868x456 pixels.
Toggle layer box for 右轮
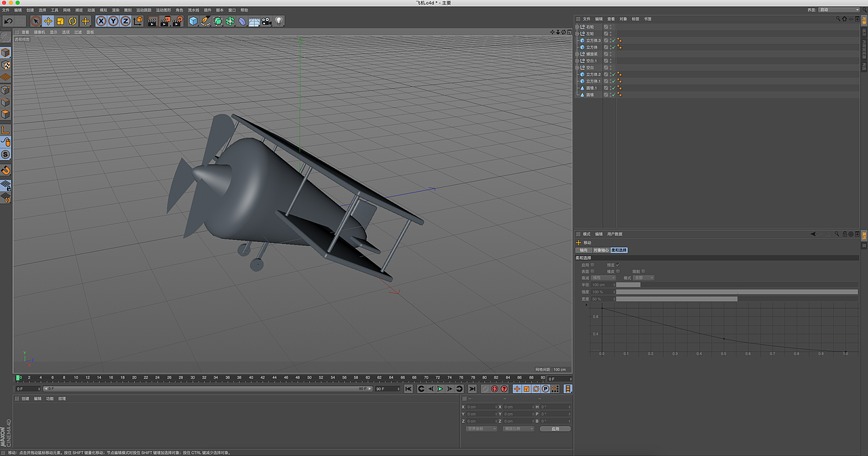pyautogui.click(x=606, y=26)
